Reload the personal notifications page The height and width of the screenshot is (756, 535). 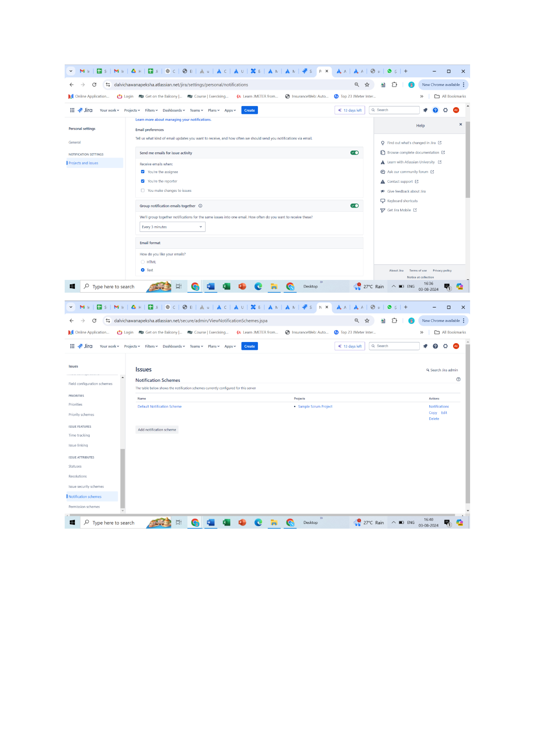(x=94, y=85)
